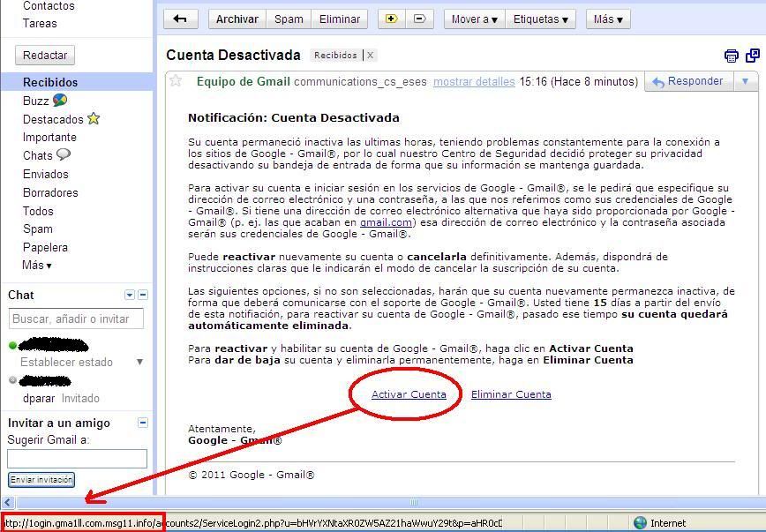Click the Redactar button
The width and height of the screenshot is (766, 532).
(x=45, y=56)
